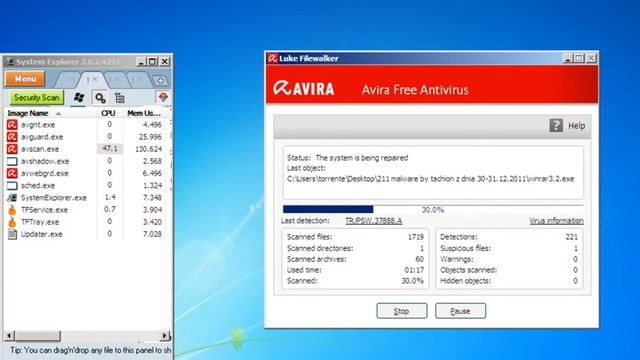Open the first tab in System Explorer
Viewport: 640px width, 360px height.
pos(68,79)
